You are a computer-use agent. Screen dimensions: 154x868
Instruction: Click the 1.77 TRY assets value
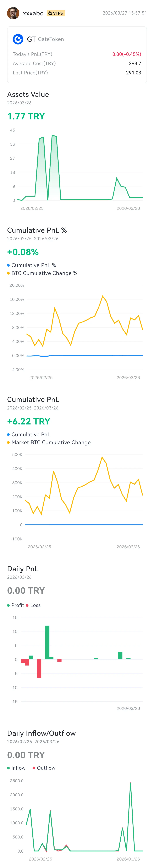tap(26, 116)
